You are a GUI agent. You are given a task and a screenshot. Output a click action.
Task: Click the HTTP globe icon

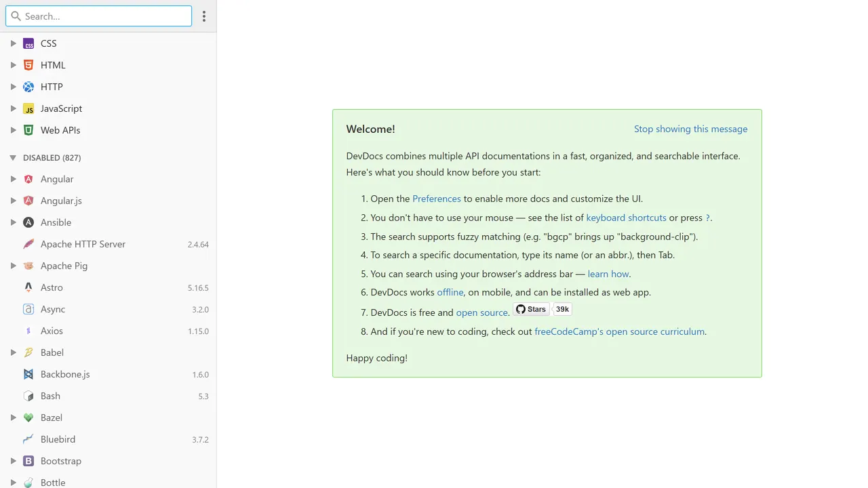coord(28,87)
